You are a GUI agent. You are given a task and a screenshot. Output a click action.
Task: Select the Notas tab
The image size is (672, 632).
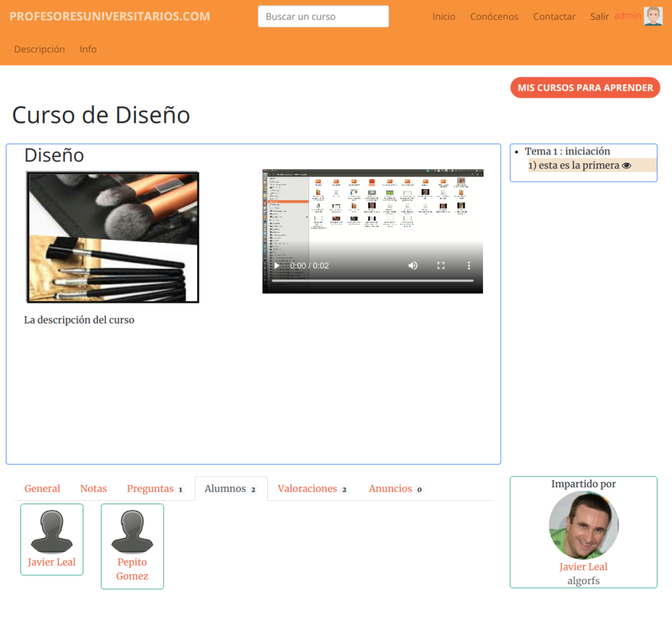93,489
